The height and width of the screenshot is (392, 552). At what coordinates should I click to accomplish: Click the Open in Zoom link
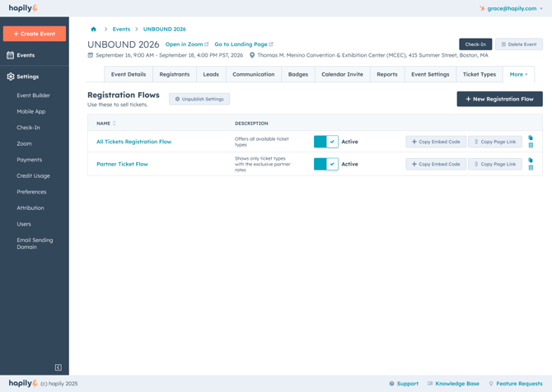click(187, 44)
